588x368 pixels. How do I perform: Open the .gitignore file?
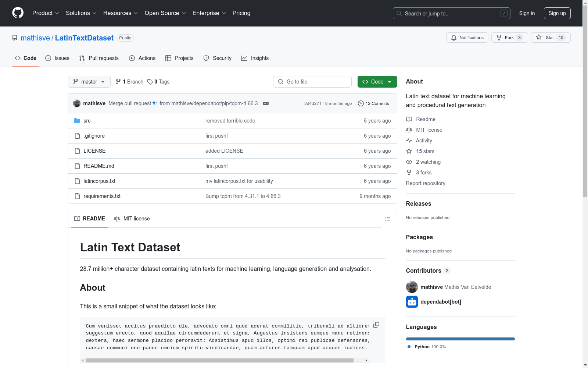94,136
